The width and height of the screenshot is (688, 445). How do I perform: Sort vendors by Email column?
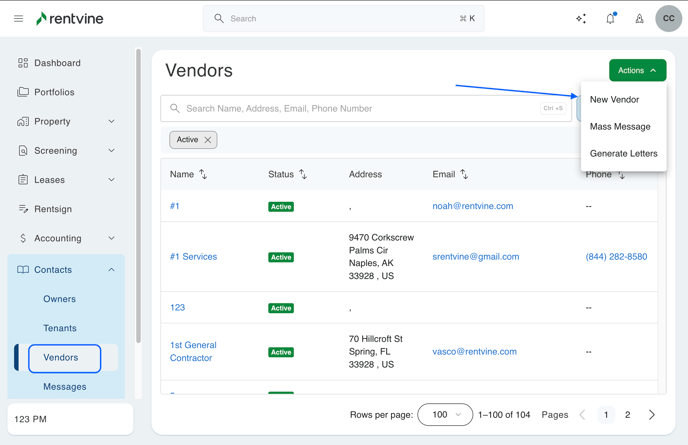[464, 175]
